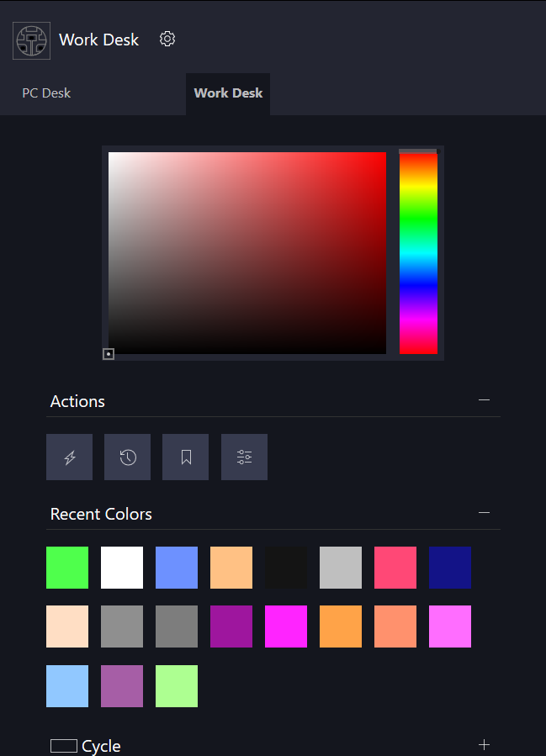Image resolution: width=546 pixels, height=756 pixels.
Task: Click the Work Desk title text
Action: (99, 40)
